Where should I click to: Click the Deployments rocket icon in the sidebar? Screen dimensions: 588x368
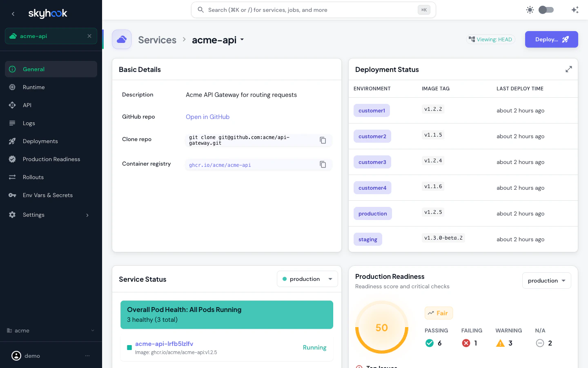pos(12,141)
